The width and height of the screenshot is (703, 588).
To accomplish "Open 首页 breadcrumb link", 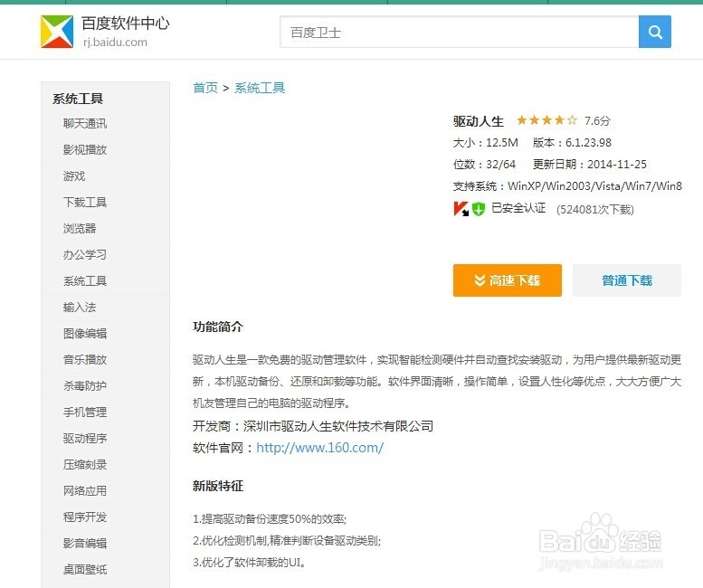I will [205, 88].
